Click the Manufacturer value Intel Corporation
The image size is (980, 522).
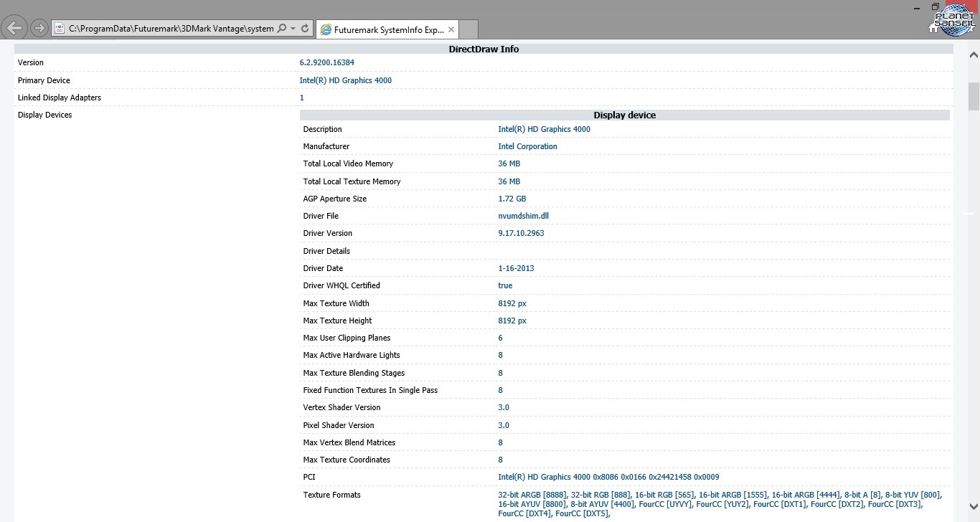point(527,146)
